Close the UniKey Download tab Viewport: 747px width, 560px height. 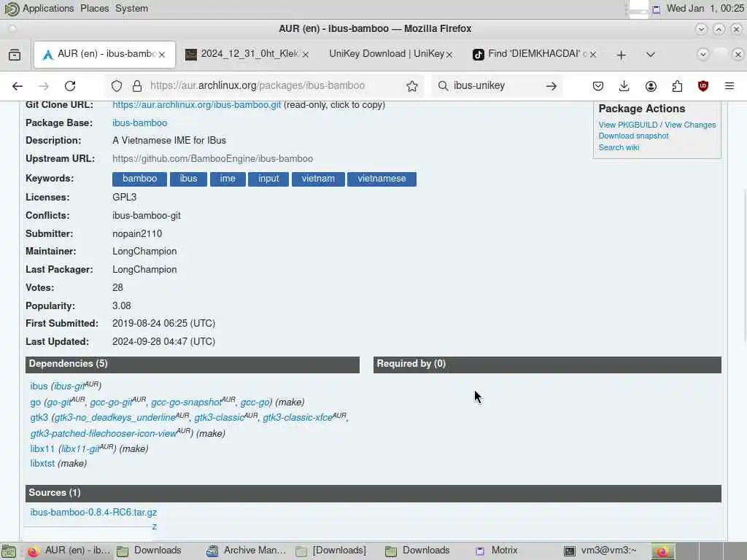click(x=449, y=55)
